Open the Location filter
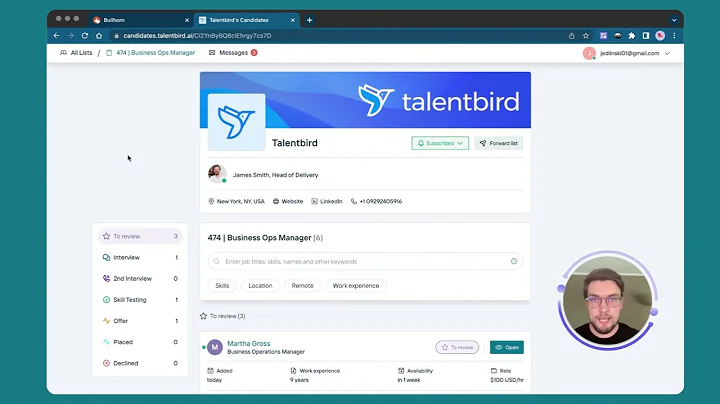 260,286
